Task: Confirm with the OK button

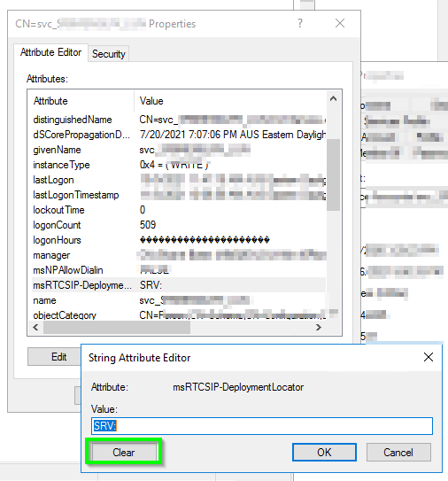Action: (x=324, y=452)
